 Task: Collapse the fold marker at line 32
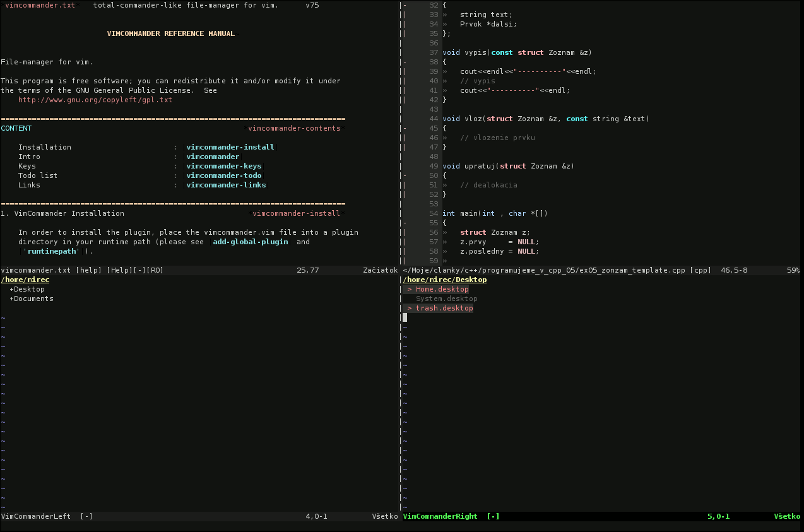point(405,5)
